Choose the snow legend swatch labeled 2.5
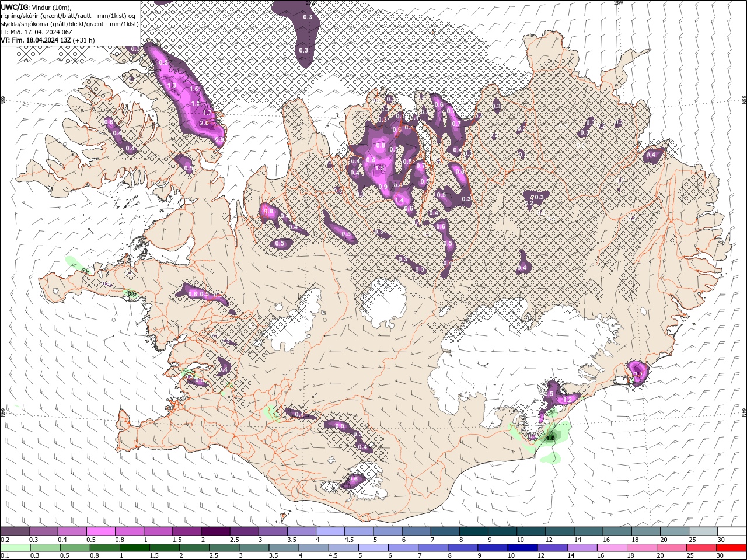 coord(243,531)
